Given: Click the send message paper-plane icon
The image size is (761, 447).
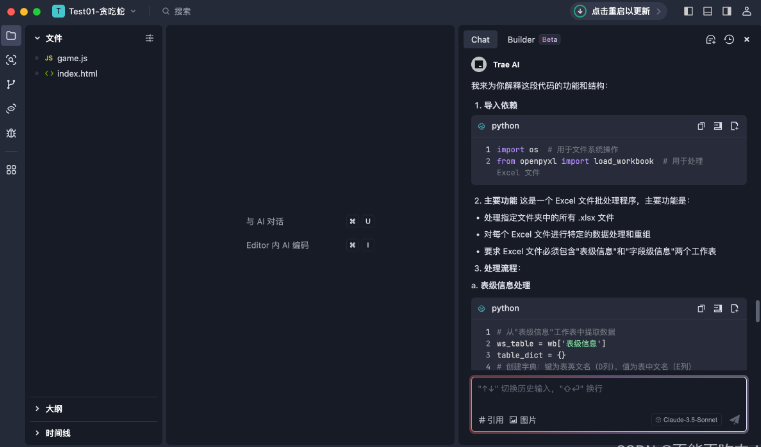Looking at the screenshot, I should 735,420.
